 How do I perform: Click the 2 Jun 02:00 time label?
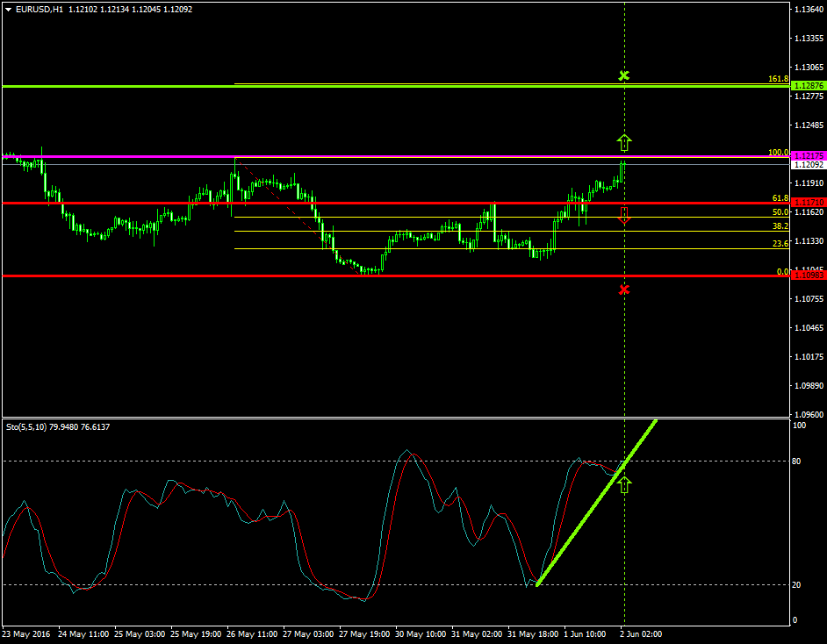[641, 633]
